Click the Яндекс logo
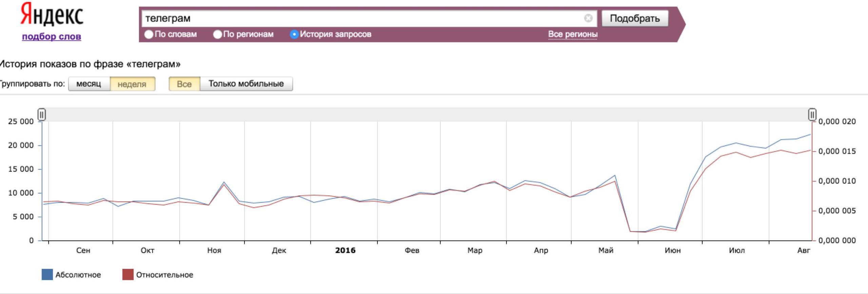The width and height of the screenshot is (868, 294). tap(52, 14)
